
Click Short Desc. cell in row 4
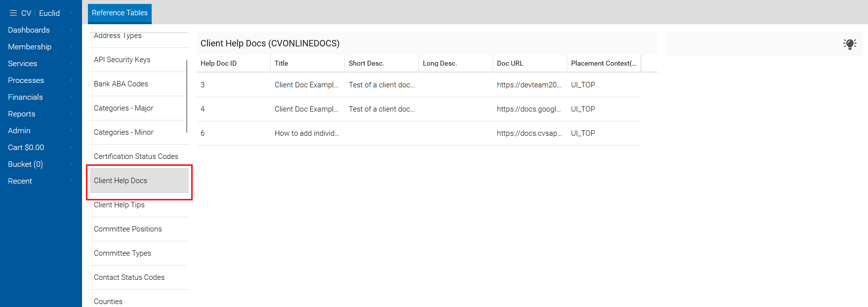(x=381, y=109)
